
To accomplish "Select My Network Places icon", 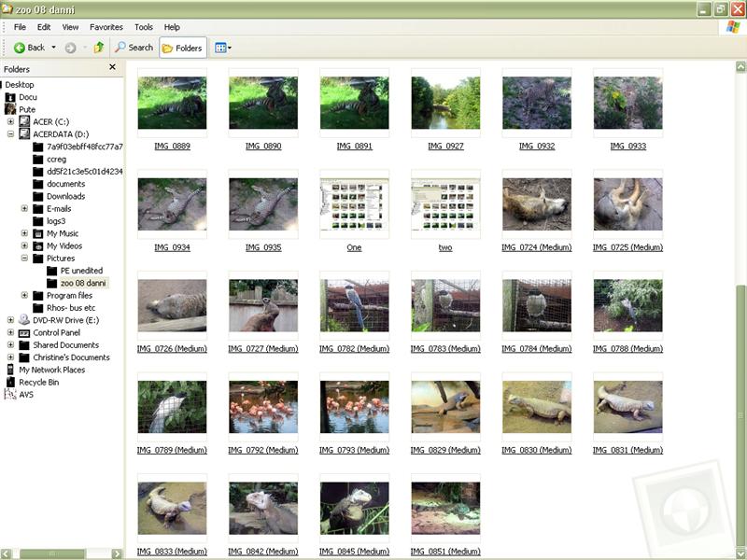I will [51, 370].
